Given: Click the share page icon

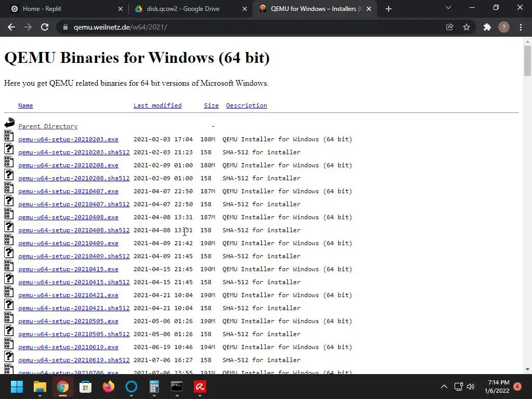Looking at the screenshot, I should (449, 27).
